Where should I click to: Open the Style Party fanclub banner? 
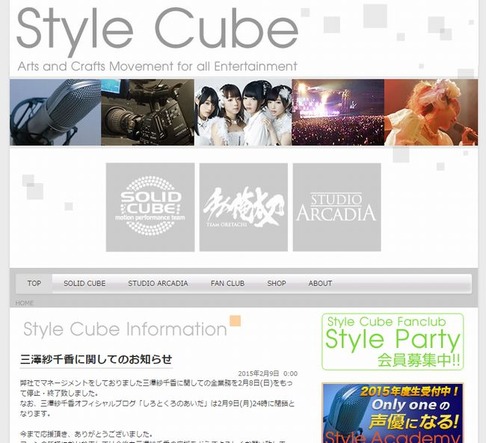(x=393, y=342)
